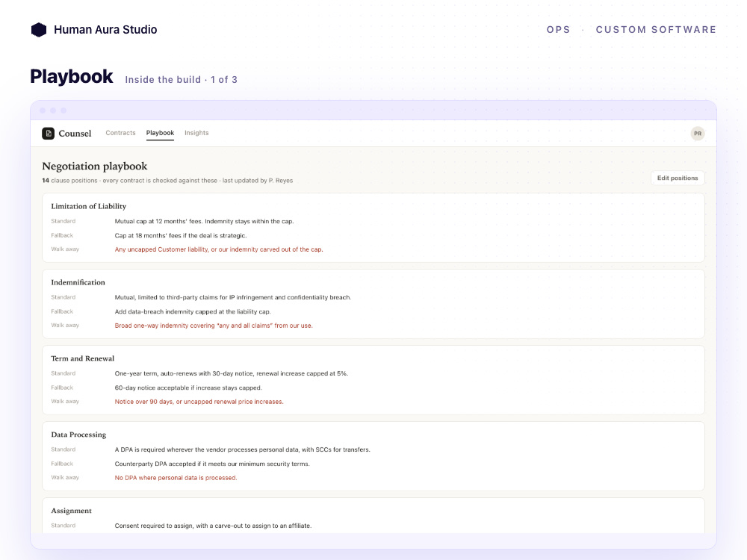The width and height of the screenshot is (747, 560).
Task: Click the Counsel app name
Action: 75,134
